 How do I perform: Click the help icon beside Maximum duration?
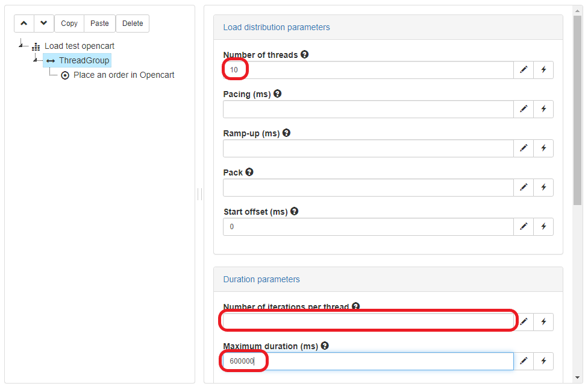click(325, 346)
